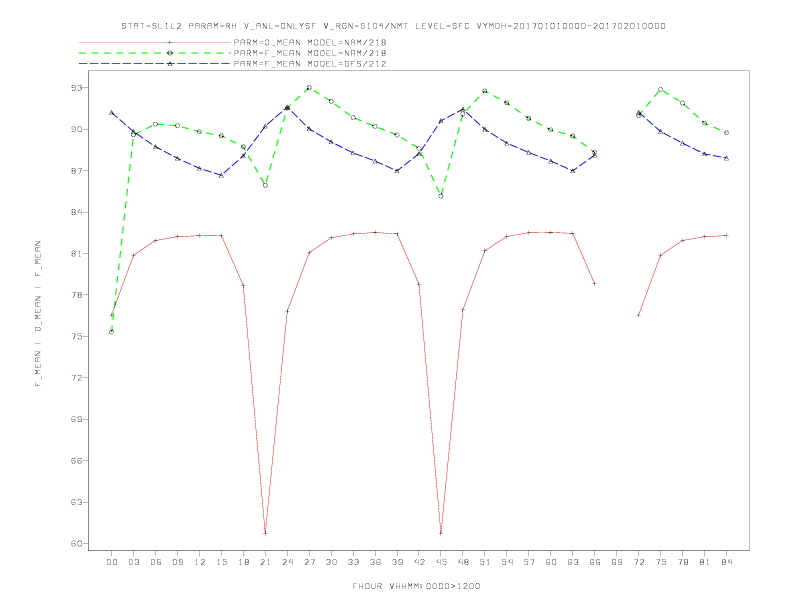The height and width of the screenshot is (612, 792).
Task: Click the x-axis forecast hour label 54
Action: tap(507, 562)
